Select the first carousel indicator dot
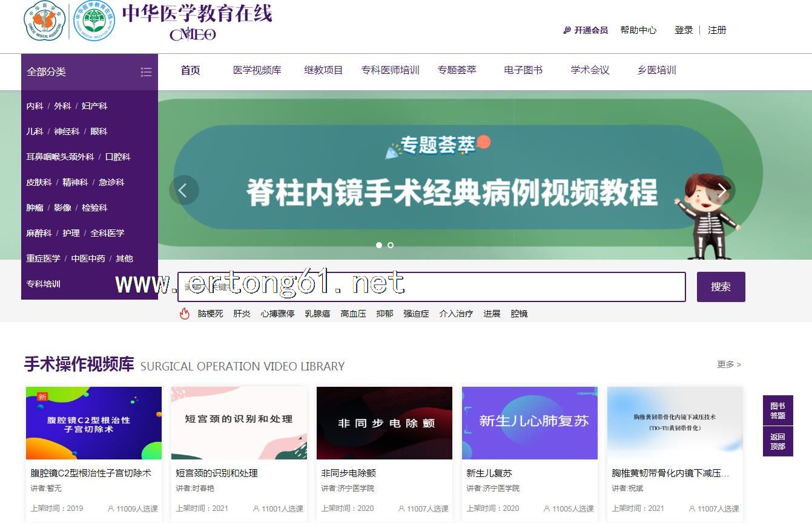The image size is (812, 523). pos(379,245)
